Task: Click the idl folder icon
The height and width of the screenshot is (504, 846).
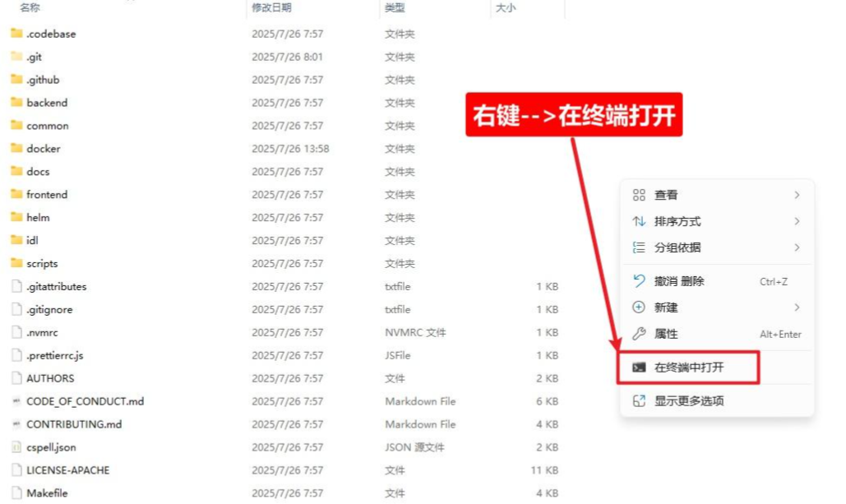Action: coord(16,240)
